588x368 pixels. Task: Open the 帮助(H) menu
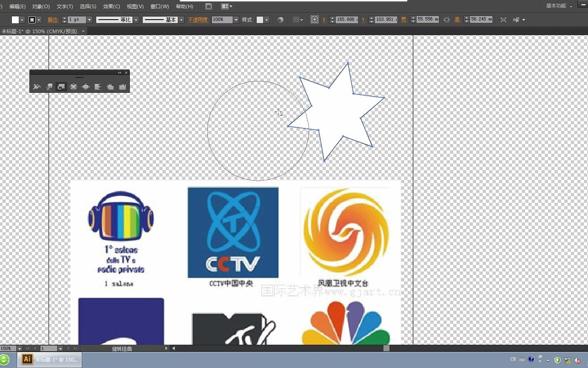[185, 7]
